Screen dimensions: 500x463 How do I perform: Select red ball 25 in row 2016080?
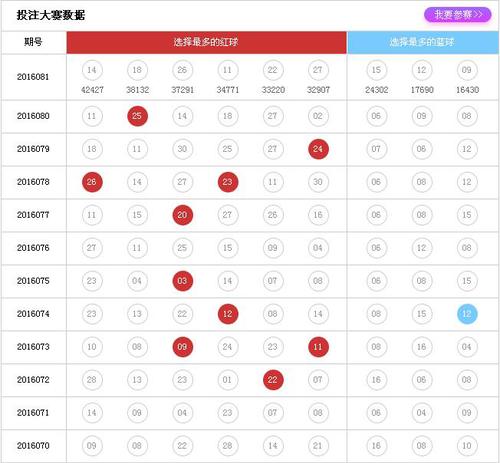point(137,116)
